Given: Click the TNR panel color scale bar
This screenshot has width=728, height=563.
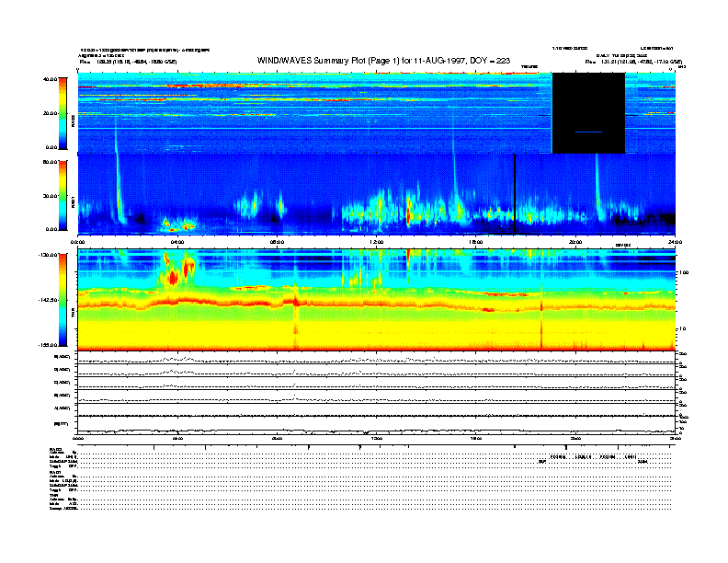Looking at the screenshot, I should 63,300.
